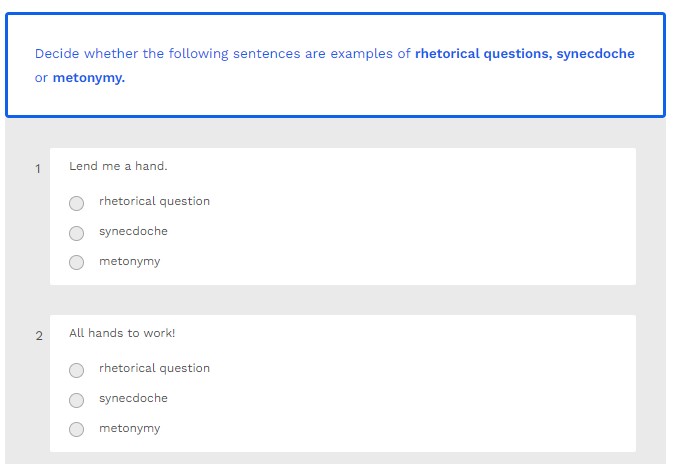Pick metonymy radio for "All hands to work!"
The image size is (675, 464).
coord(77,430)
